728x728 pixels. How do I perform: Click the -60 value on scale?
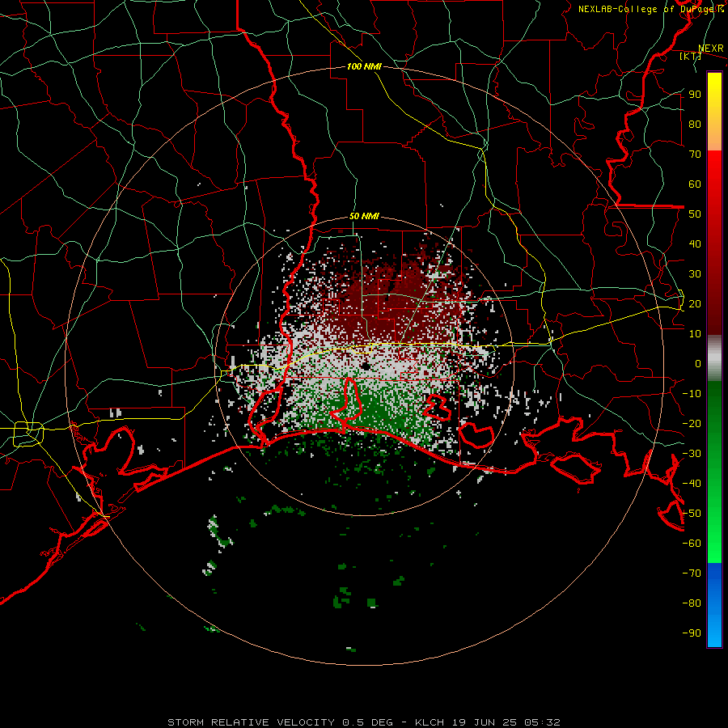pos(692,544)
